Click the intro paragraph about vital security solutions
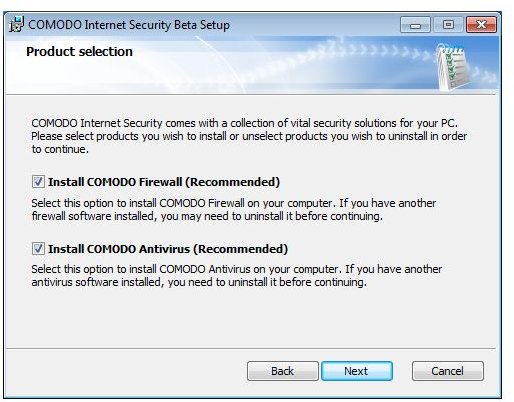Screen dimensions: 514x402 click(x=249, y=136)
